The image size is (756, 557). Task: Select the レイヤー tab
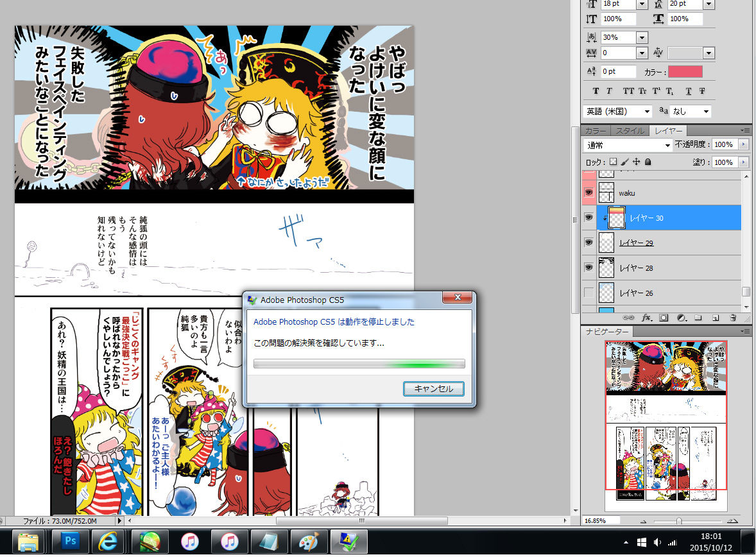coord(668,131)
